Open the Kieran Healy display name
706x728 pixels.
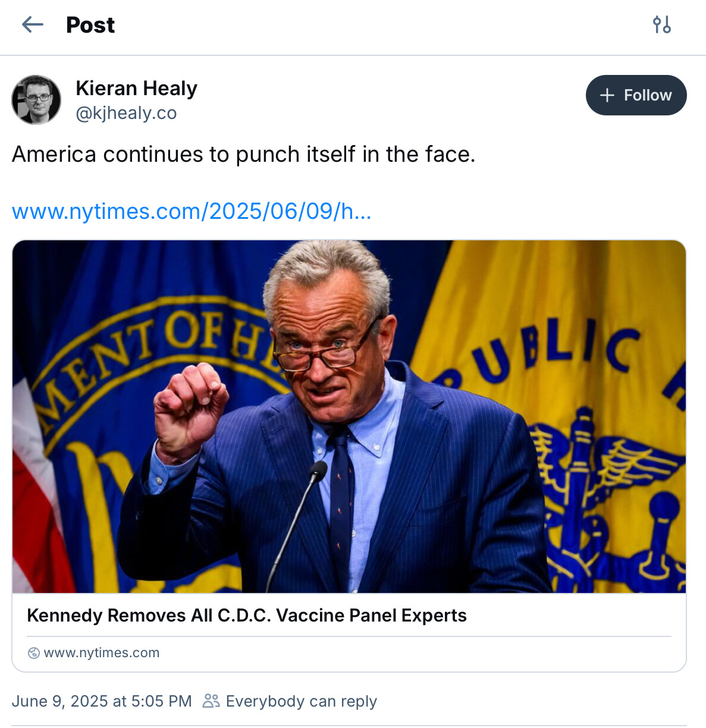click(x=136, y=88)
